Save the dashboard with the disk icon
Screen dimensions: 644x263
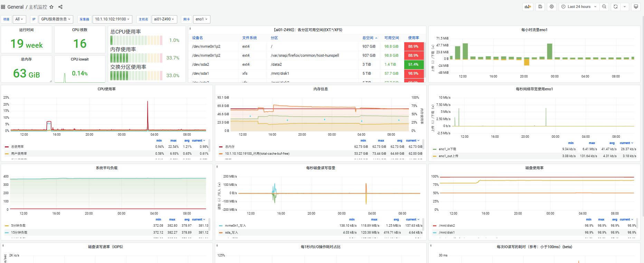540,7
